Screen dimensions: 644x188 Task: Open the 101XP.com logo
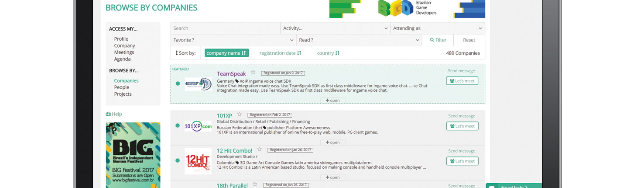coord(198,126)
